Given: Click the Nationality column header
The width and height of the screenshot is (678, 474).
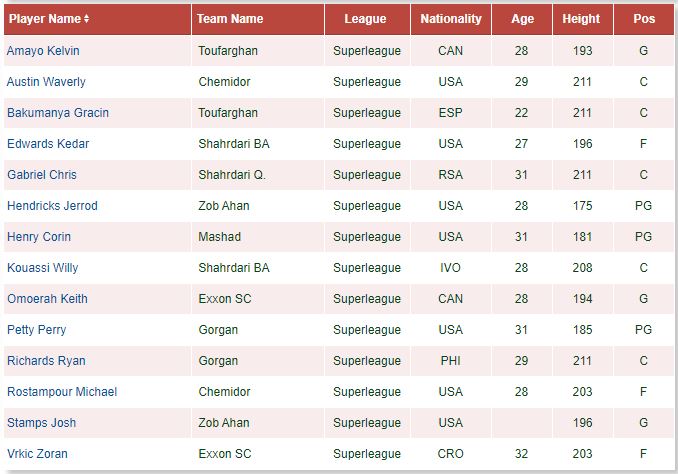Looking at the screenshot, I should (x=451, y=19).
